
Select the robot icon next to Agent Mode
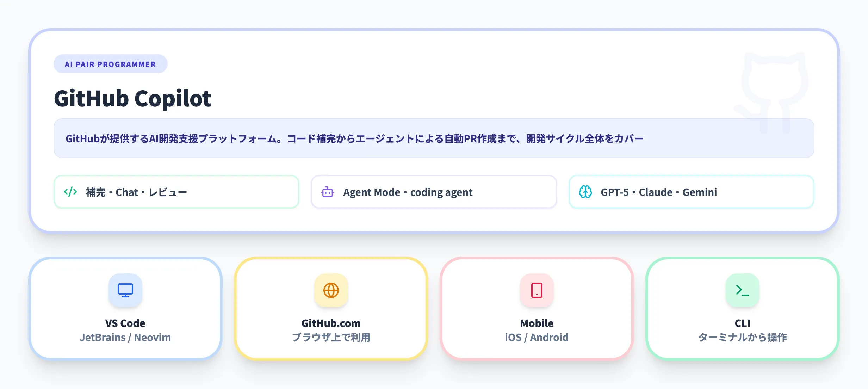pyautogui.click(x=328, y=192)
